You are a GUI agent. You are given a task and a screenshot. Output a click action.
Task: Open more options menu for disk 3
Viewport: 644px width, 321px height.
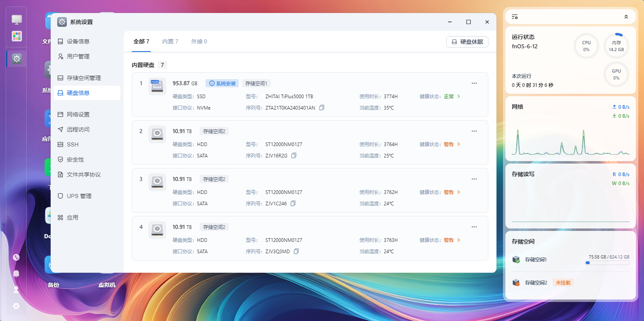[474, 179]
